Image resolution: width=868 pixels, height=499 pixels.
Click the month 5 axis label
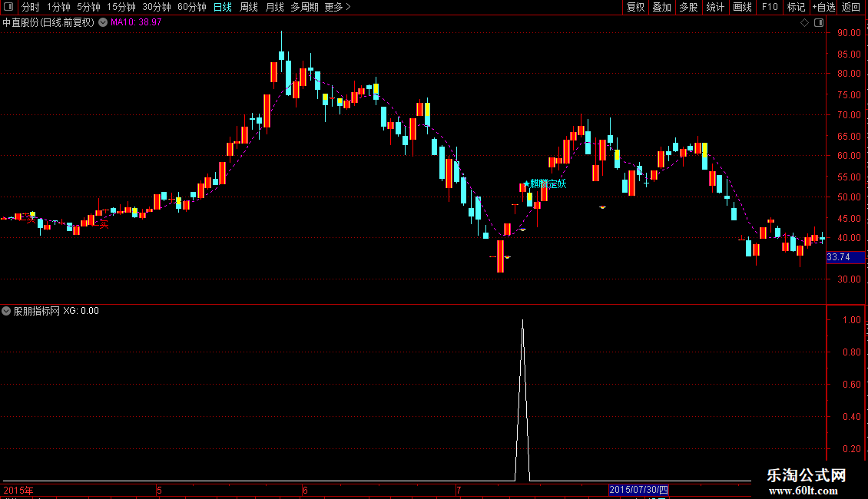pyautogui.click(x=159, y=490)
